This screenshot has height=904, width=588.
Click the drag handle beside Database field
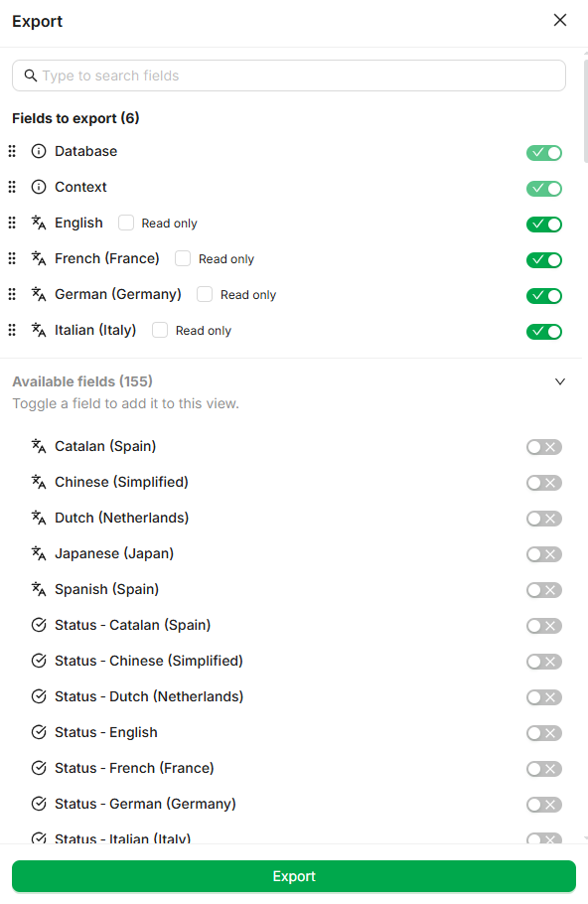12,151
